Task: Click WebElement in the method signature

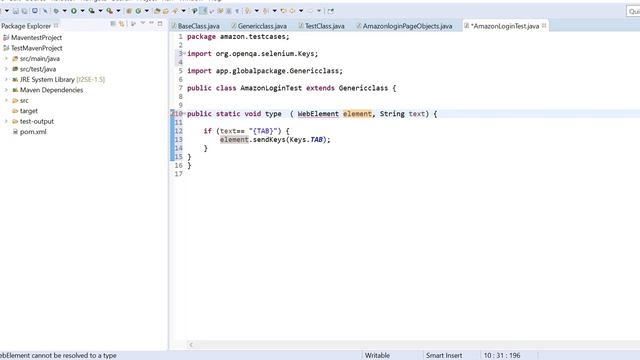Action: click(x=318, y=114)
